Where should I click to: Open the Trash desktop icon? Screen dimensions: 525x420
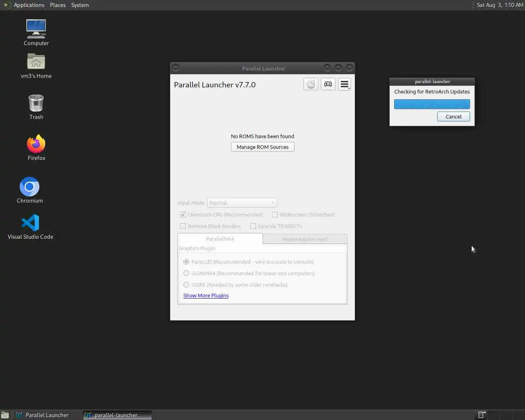click(x=36, y=107)
